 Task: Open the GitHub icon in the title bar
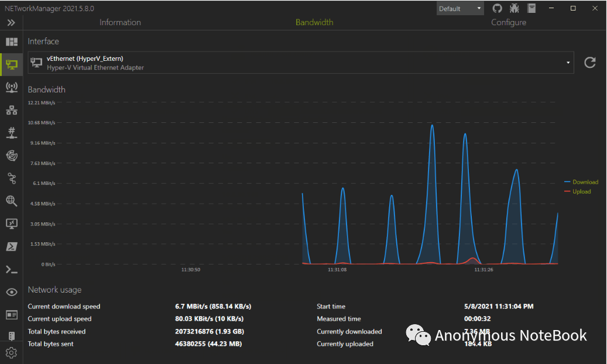(497, 9)
